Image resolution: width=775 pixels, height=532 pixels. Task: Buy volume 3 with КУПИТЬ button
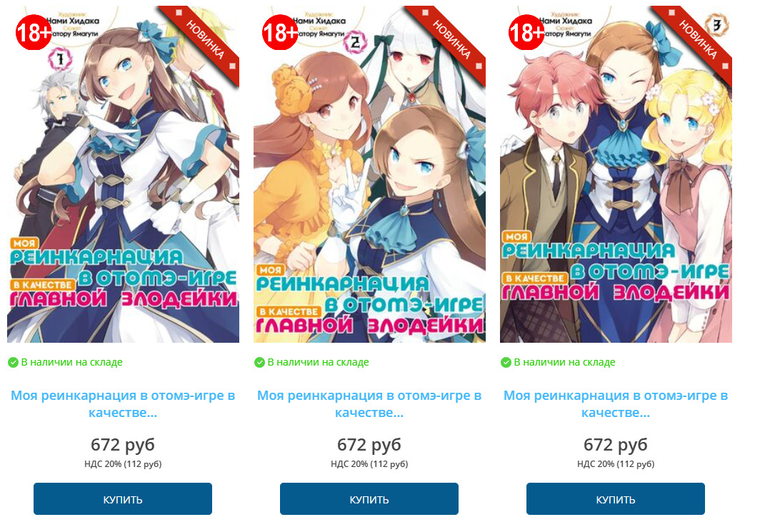click(x=616, y=499)
